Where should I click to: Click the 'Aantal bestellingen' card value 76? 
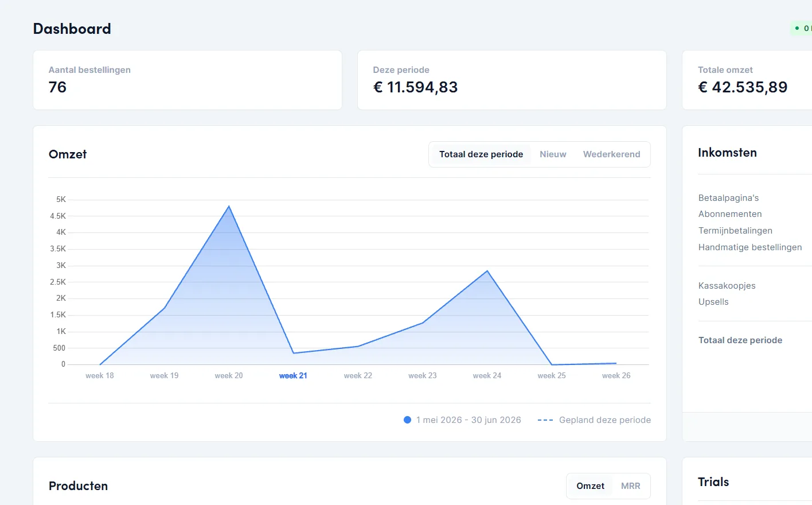[57, 87]
